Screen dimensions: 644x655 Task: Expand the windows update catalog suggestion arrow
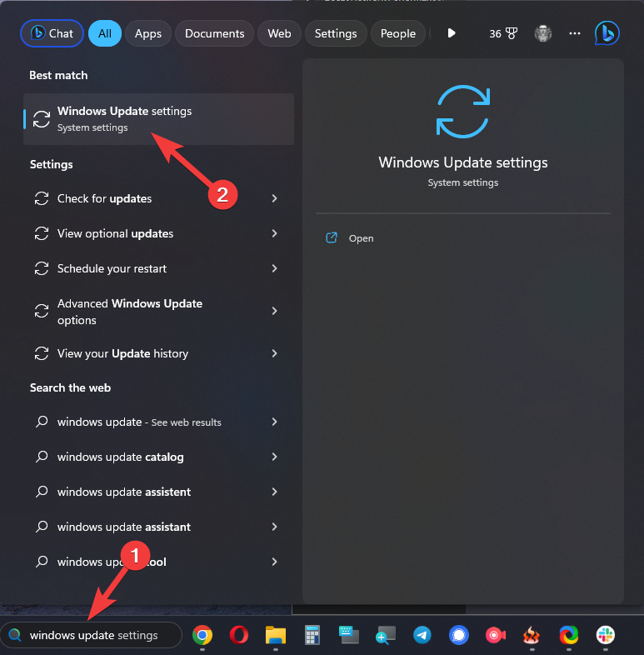tap(274, 457)
